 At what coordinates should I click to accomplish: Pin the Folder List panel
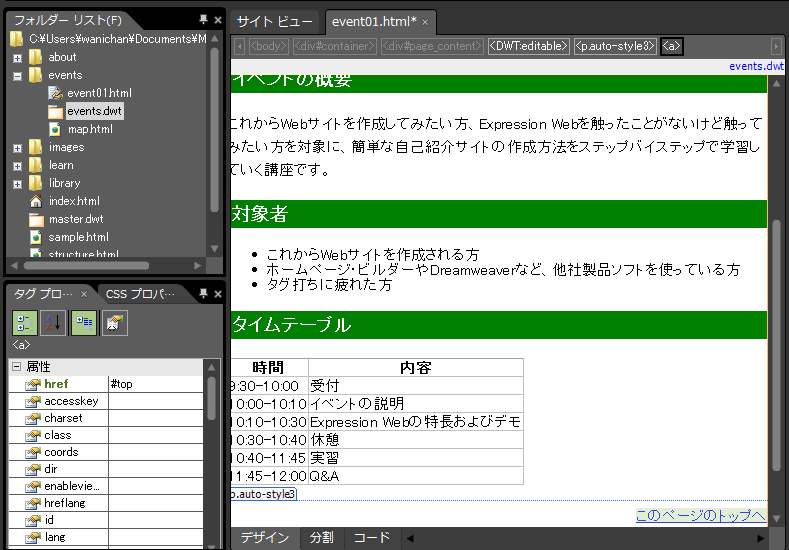(x=203, y=19)
